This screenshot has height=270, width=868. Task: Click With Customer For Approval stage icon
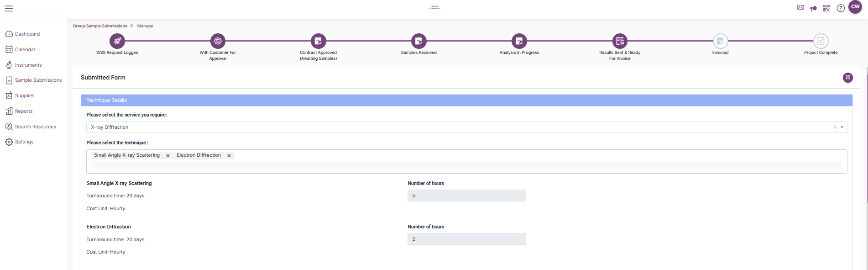coord(218,41)
